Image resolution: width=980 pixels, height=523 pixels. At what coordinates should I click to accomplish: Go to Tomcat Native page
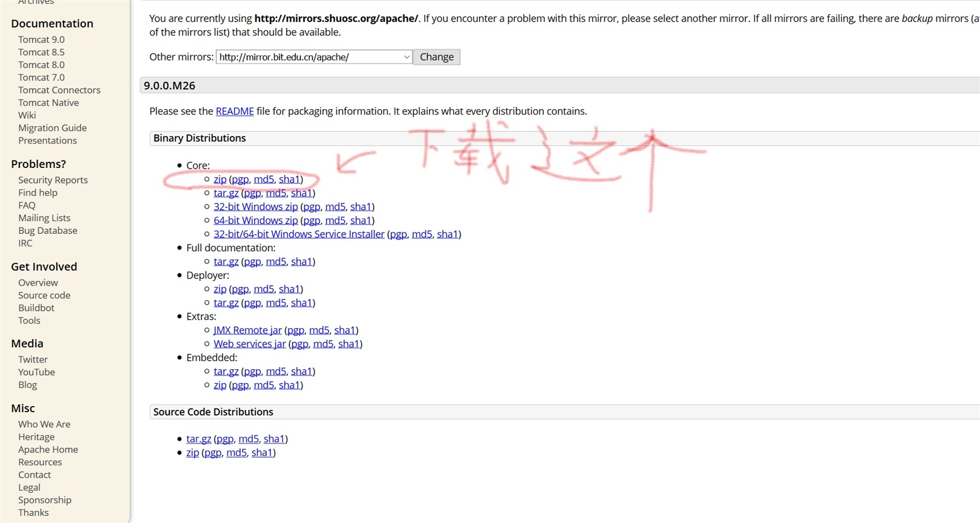coord(48,103)
